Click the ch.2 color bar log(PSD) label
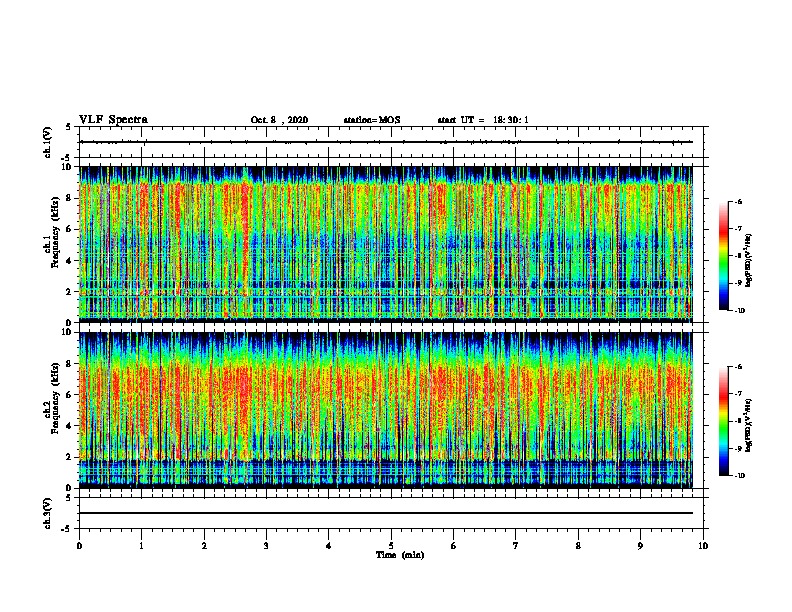Viewport: 792px width, 612px height. [x=749, y=425]
